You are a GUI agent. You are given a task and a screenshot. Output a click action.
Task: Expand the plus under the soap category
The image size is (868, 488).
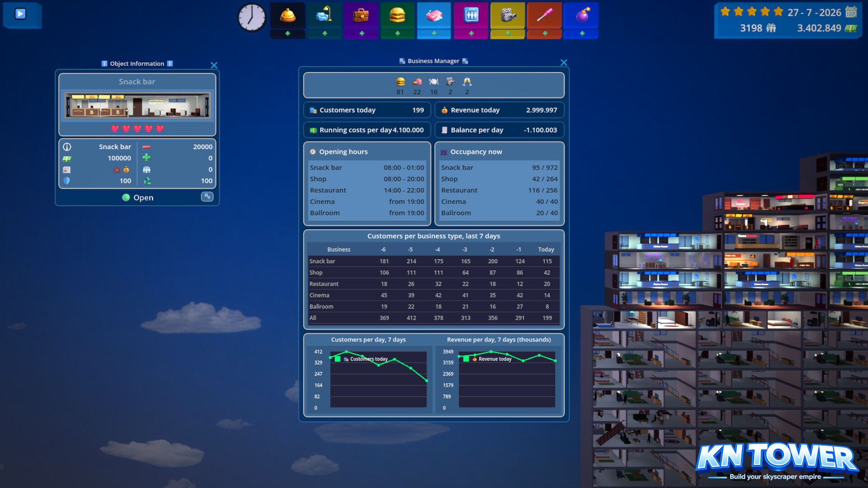click(434, 34)
